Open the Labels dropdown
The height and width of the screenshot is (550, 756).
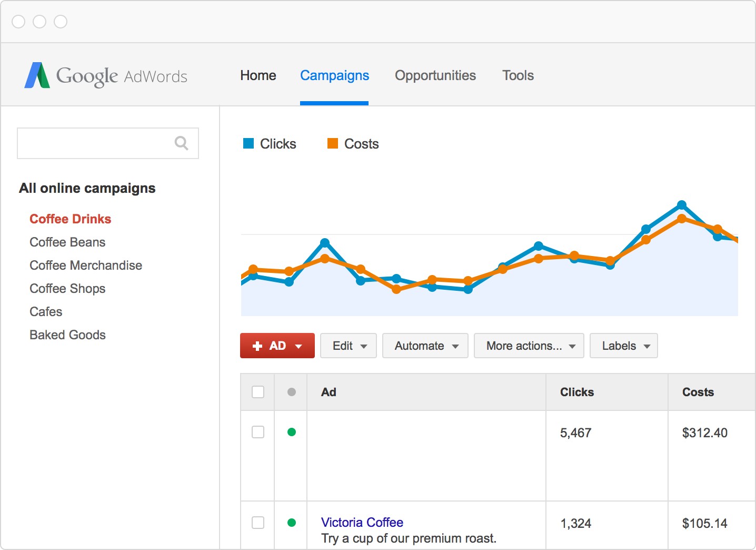coord(624,346)
